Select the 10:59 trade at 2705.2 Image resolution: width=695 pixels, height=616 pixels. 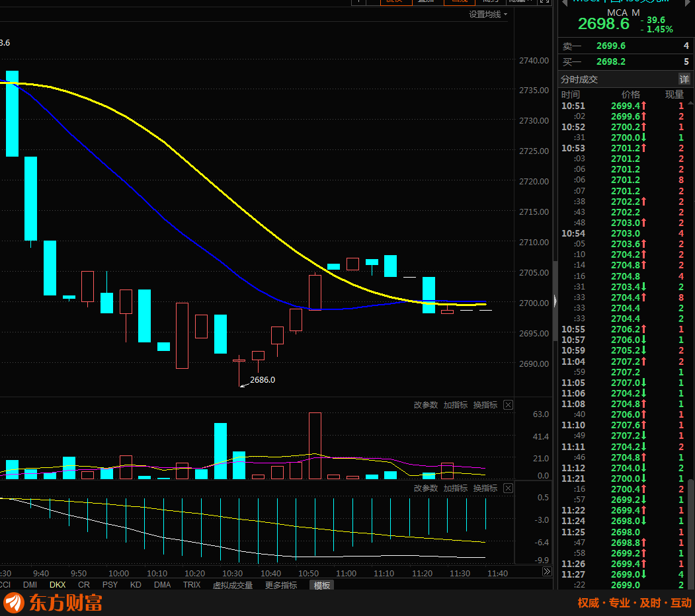623,350
